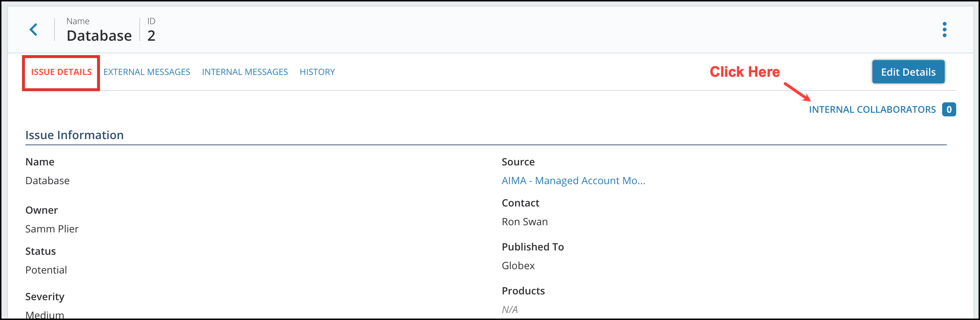
Task: Open the AIMA - Managed Account source link
Action: pyautogui.click(x=573, y=181)
